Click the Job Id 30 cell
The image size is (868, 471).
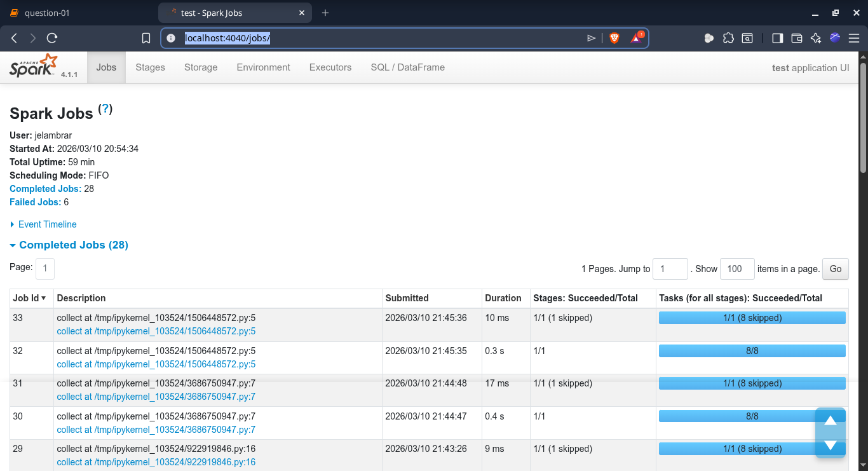pos(32,423)
